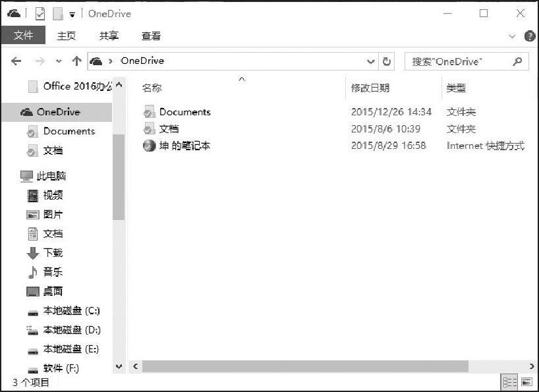Select Office 2016办公 in the navigation pane
Screen dimensions: 539x392
[70, 86]
